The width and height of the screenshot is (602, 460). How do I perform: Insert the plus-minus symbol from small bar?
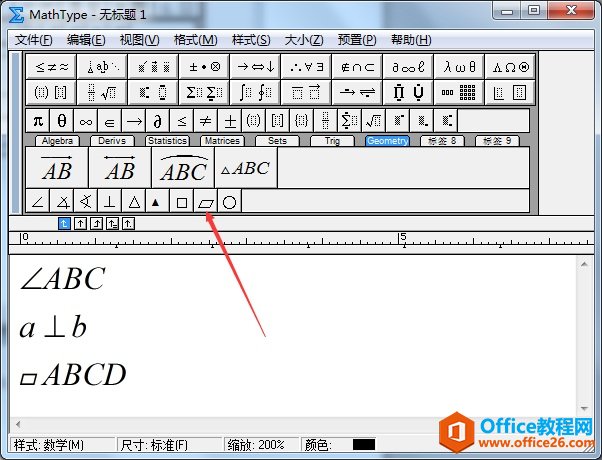pyautogui.click(x=230, y=121)
